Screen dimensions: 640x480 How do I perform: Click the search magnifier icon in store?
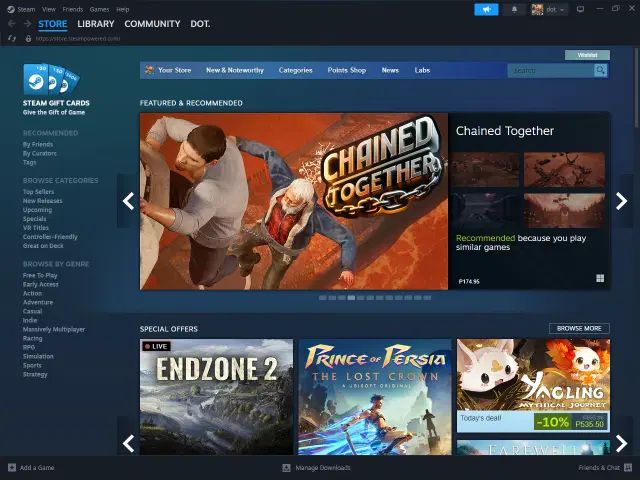point(600,70)
